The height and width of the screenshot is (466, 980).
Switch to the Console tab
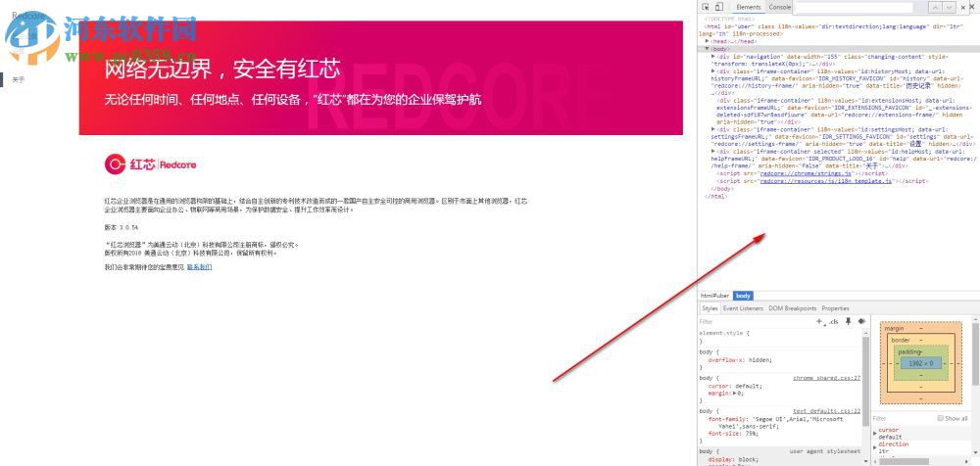pyautogui.click(x=779, y=7)
